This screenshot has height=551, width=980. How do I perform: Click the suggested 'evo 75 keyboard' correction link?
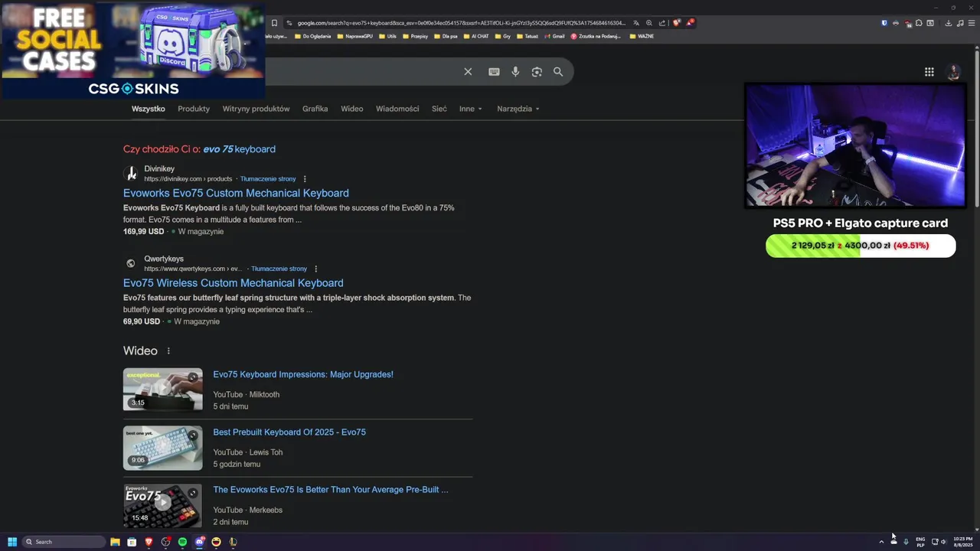239,149
